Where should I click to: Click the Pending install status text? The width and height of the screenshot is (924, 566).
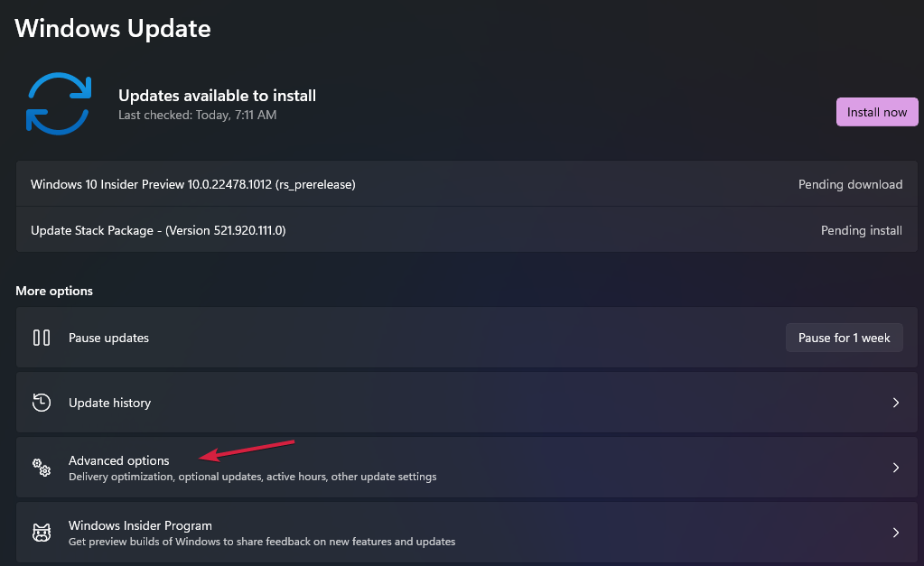[861, 230]
